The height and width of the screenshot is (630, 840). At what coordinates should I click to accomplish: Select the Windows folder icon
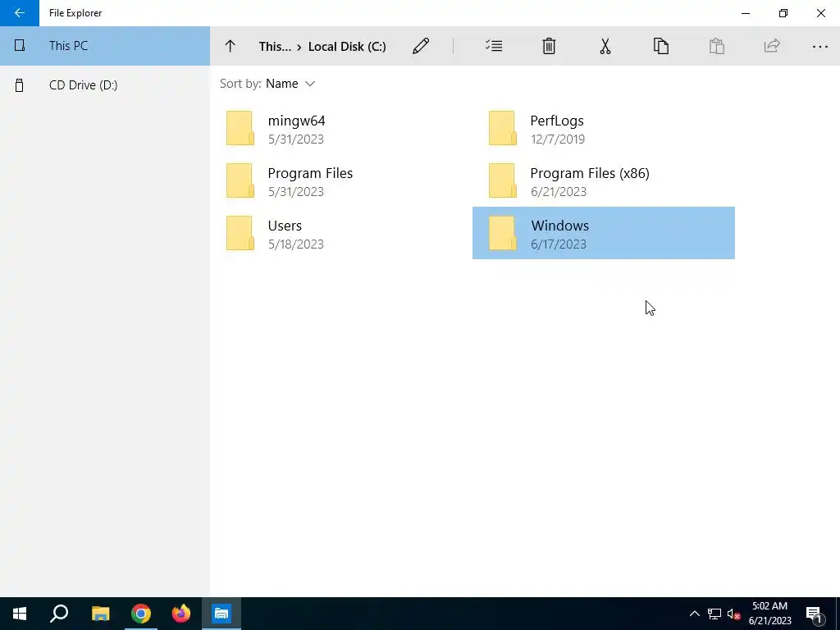(x=503, y=233)
